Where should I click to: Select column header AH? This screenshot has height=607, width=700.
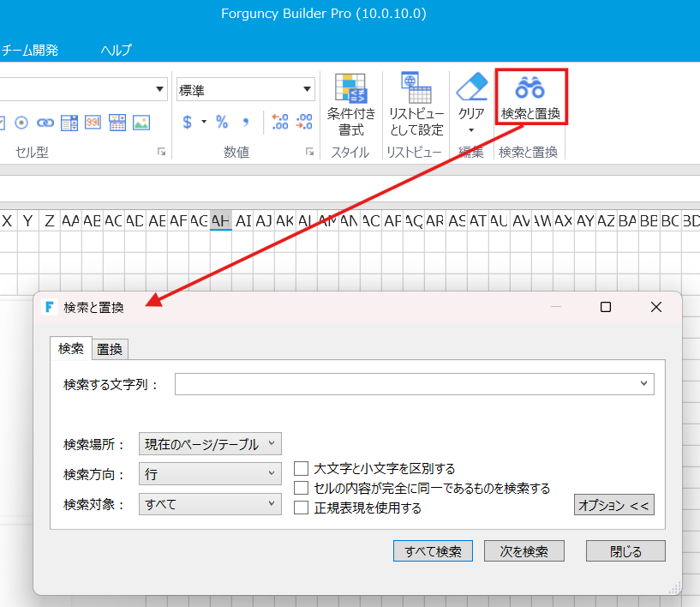point(220,220)
